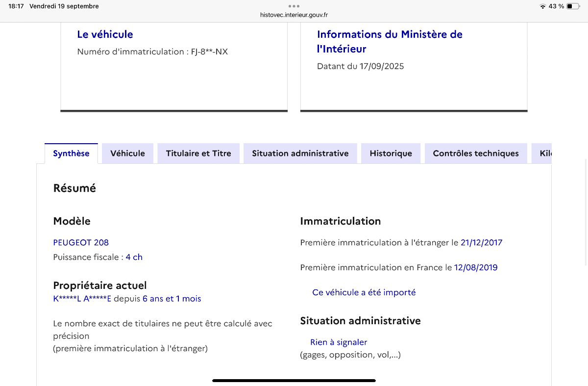Go to the Historique tab

391,154
